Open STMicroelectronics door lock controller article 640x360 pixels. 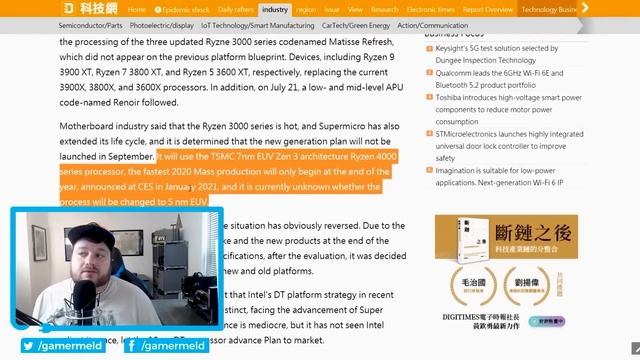pyautogui.click(x=509, y=146)
